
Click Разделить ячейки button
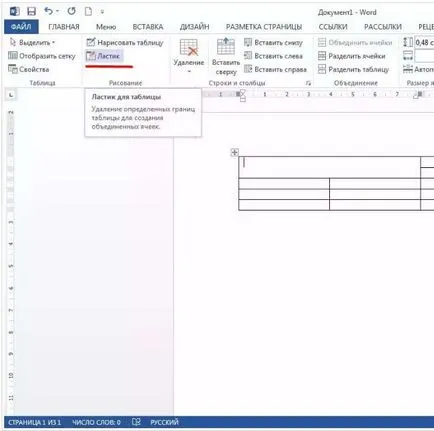pyautogui.click(x=352, y=56)
